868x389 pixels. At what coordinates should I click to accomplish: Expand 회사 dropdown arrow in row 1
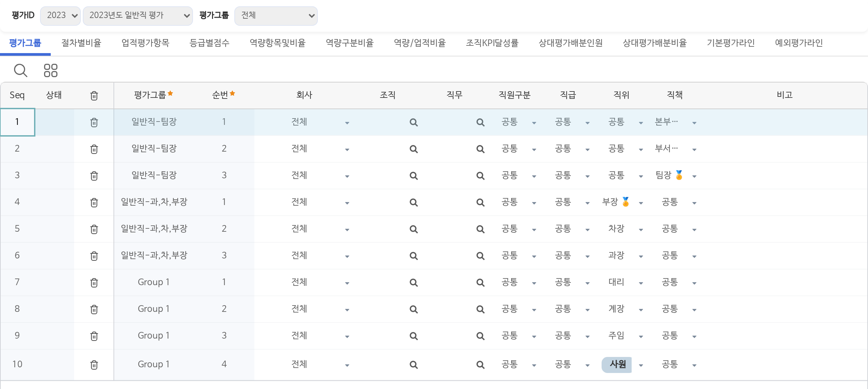click(347, 123)
